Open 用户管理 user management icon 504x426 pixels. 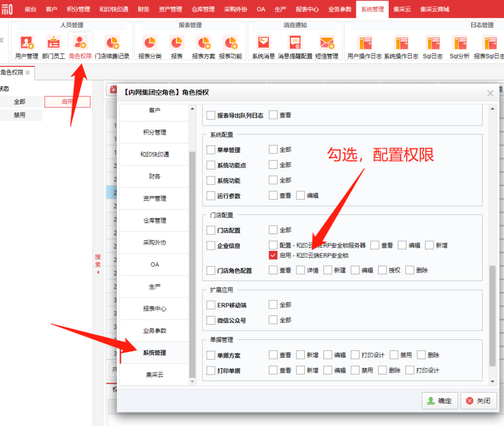coord(27,46)
